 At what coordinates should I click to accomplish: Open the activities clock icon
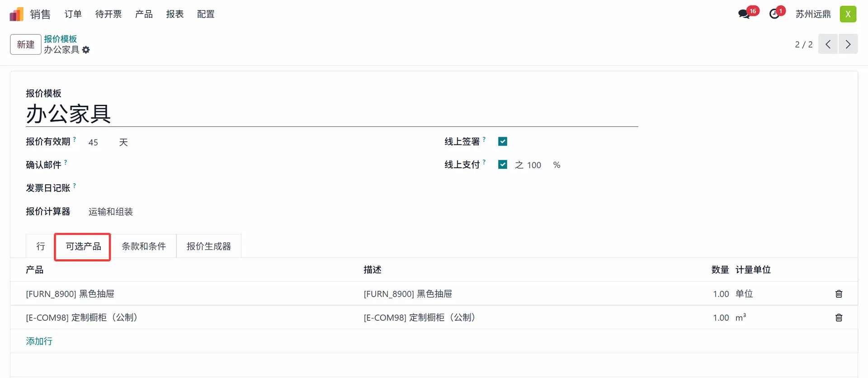tap(774, 14)
